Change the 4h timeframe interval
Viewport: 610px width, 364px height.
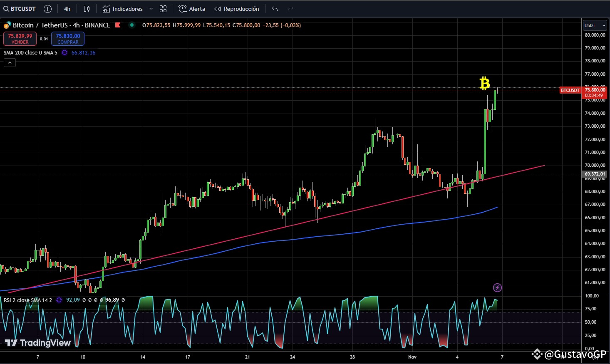coord(67,9)
